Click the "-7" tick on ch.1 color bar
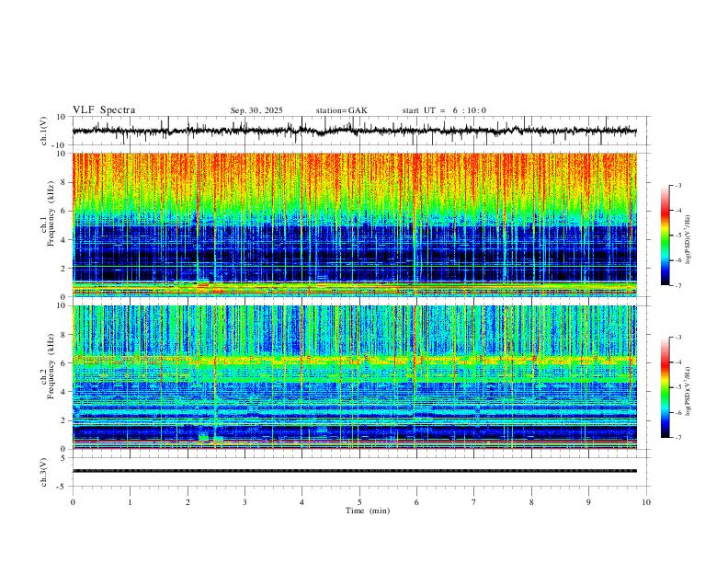The height and width of the screenshot is (563, 728). [x=677, y=285]
